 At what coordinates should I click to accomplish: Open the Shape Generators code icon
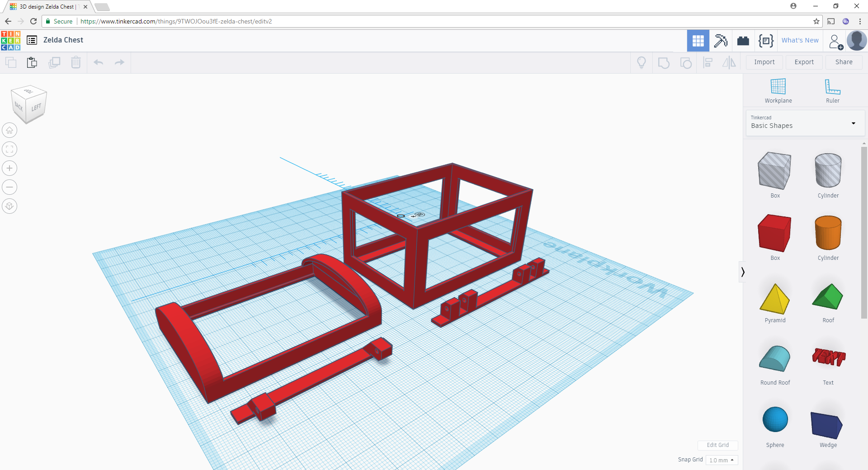(x=766, y=41)
